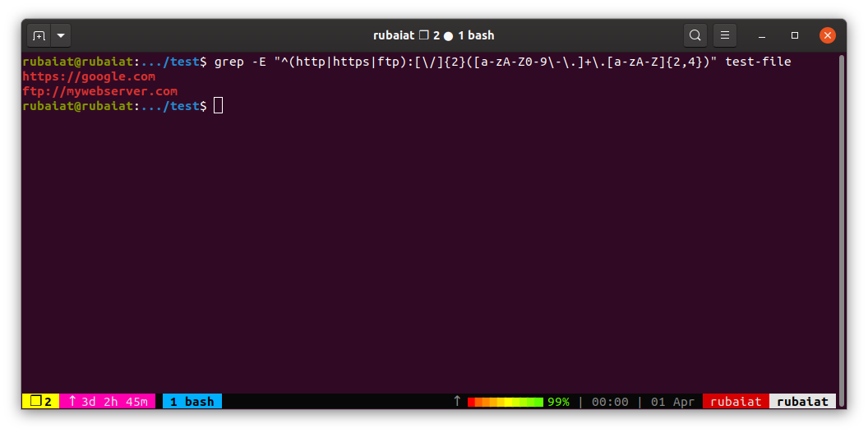The image size is (868, 433).
Task: Select the yellow tmux session indicator
Action: click(x=40, y=402)
